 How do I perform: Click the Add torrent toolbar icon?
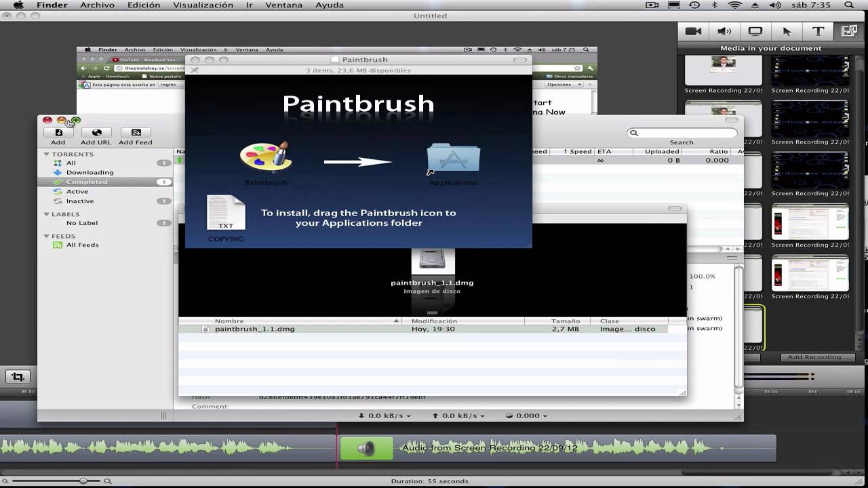point(58,133)
